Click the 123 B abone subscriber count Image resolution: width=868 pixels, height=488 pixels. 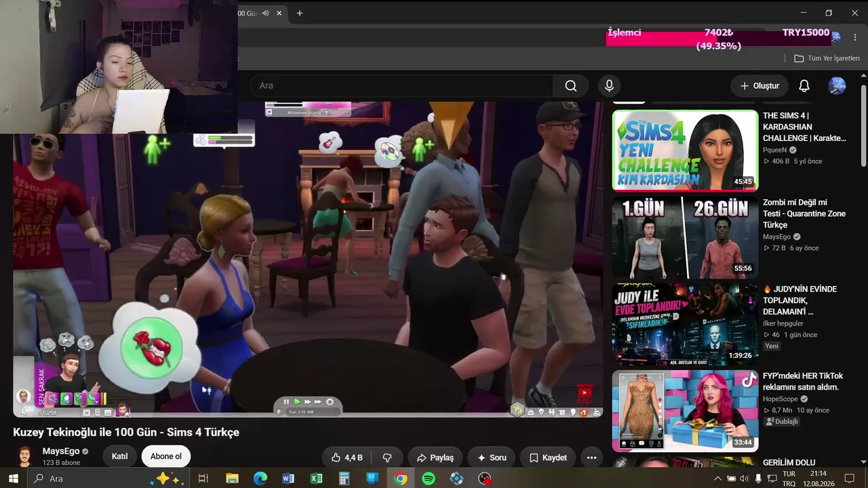tap(61, 463)
